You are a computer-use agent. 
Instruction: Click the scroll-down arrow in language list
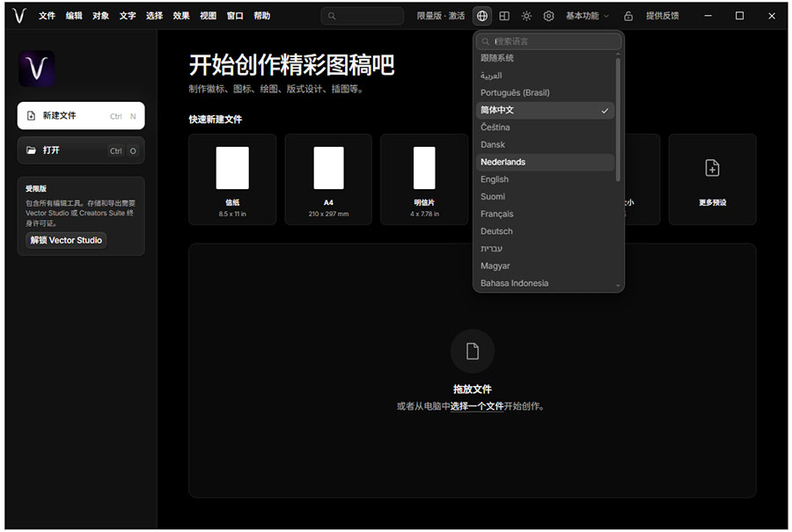point(618,286)
